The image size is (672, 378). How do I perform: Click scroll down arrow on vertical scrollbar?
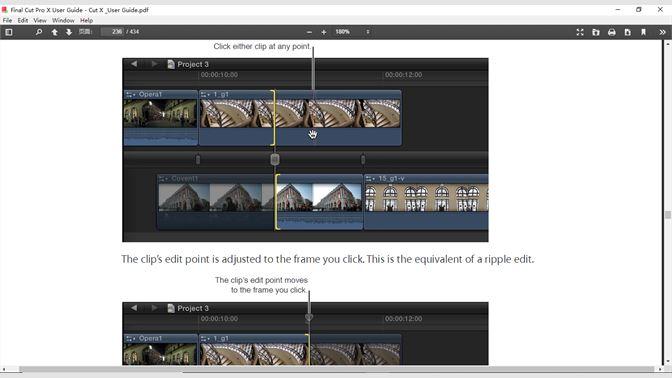point(668,361)
